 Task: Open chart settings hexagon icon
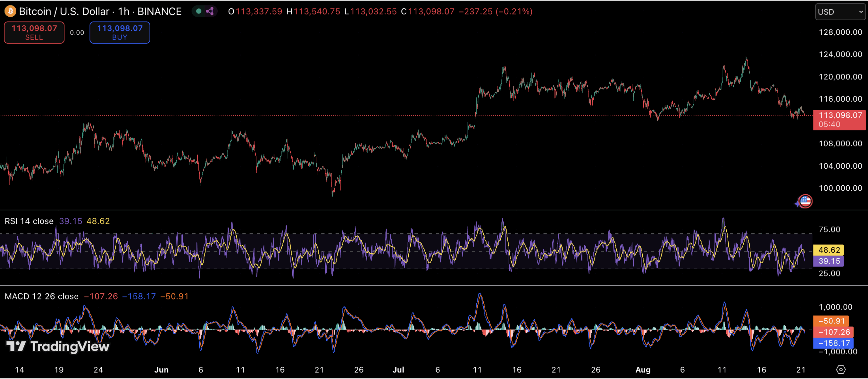pyautogui.click(x=841, y=370)
